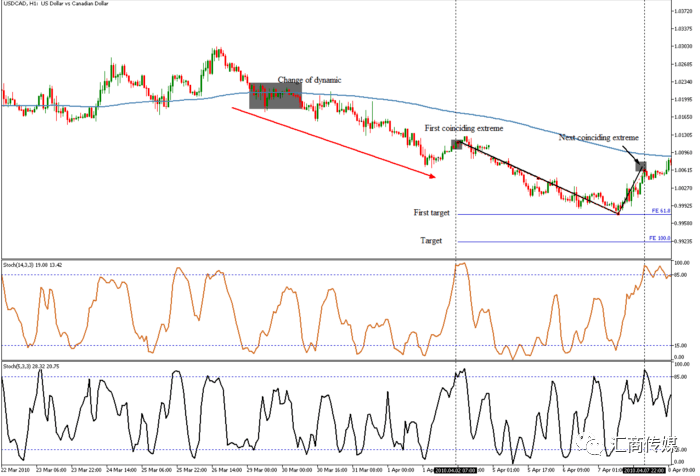
Task: Click the Stoch(14,3,3) indicator label
Action: click(x=33, y=265)
